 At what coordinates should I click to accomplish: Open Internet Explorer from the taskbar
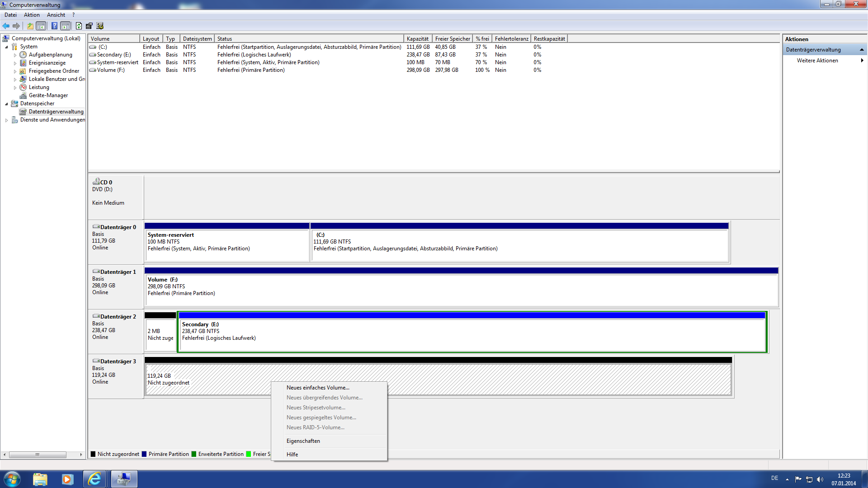[94, 479]
